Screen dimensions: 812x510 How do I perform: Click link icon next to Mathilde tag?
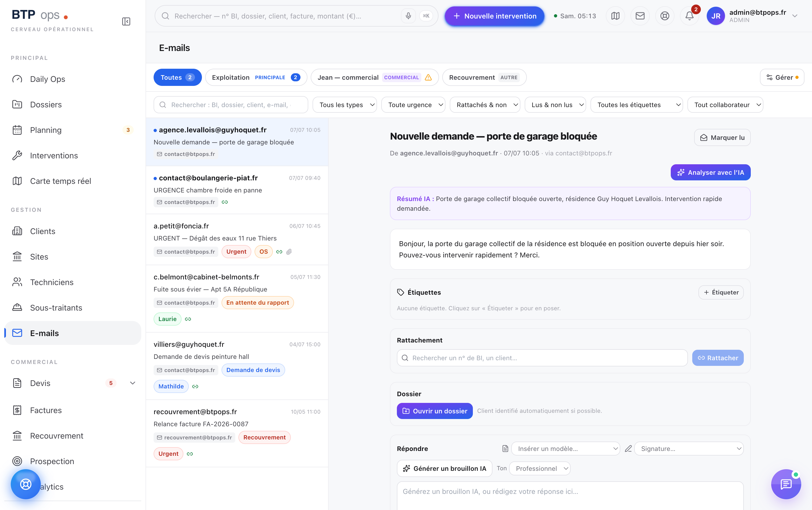195,387
